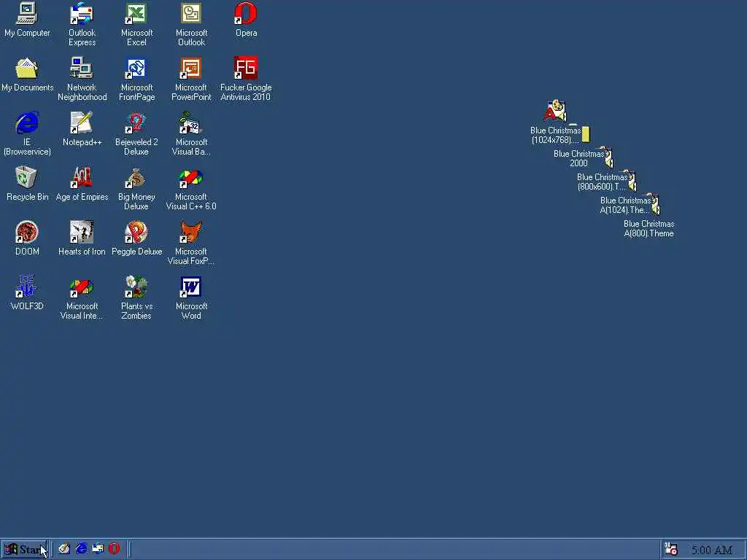Launch Microsoft FrontPage from the desktop
Image resolution: width=747 pixels, height=560 pixels.
click(136, 68)
